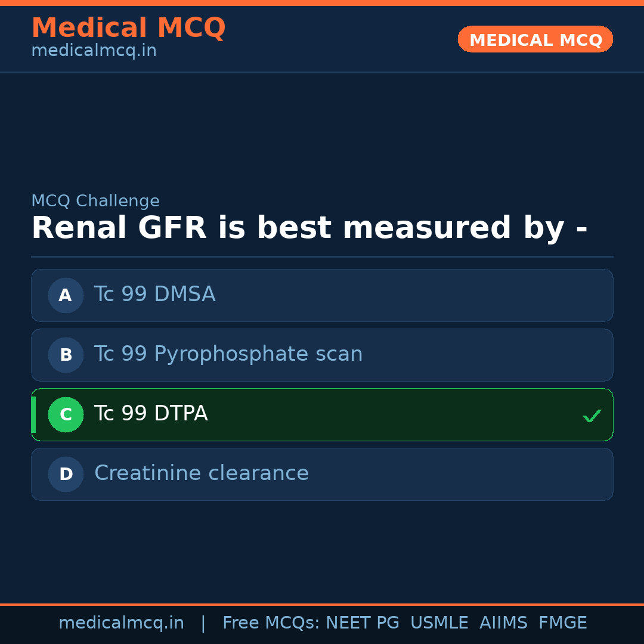
Task: Click the Medical MCQ header title
Action: (128, 28)
